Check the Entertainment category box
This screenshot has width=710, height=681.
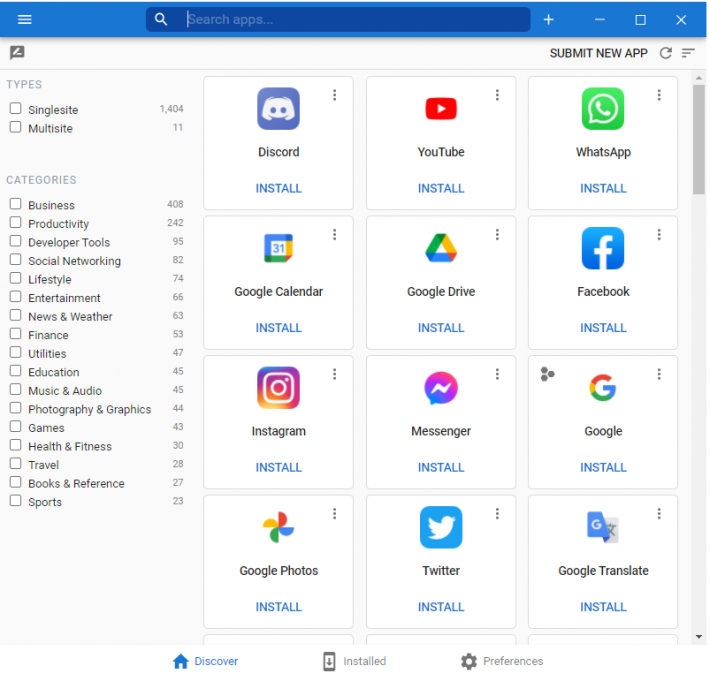click(x=15, y=297)
